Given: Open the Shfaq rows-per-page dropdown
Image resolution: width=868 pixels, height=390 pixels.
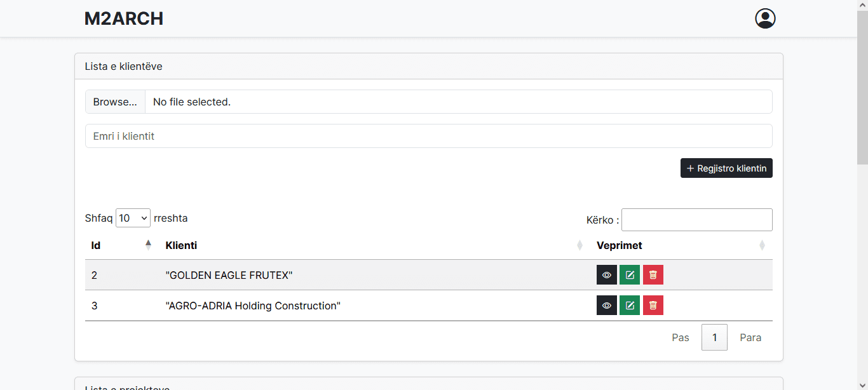Looking at the screenshot, I should (x=133, y=219).
